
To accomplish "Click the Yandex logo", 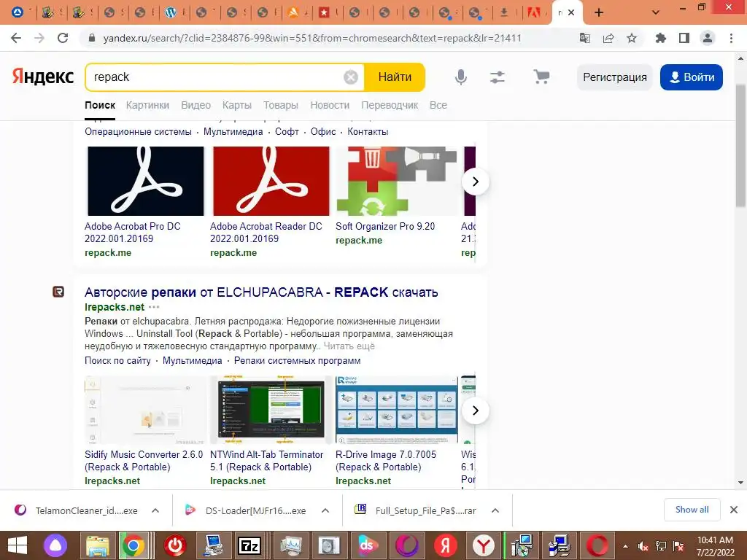I will 43,77.
